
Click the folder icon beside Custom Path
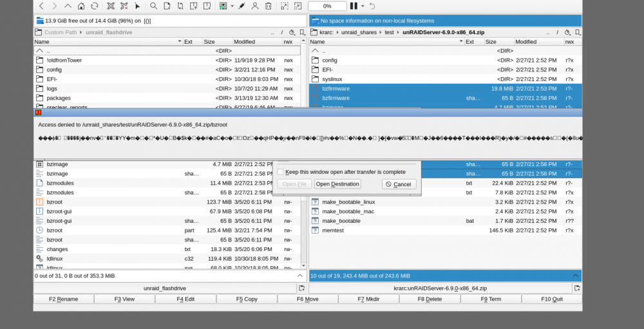pos(38,32)
